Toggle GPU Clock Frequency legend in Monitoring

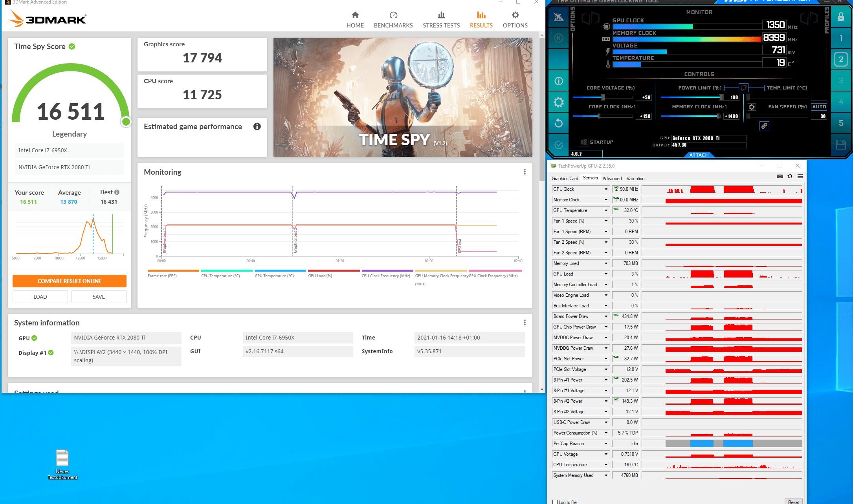(495, 274)
